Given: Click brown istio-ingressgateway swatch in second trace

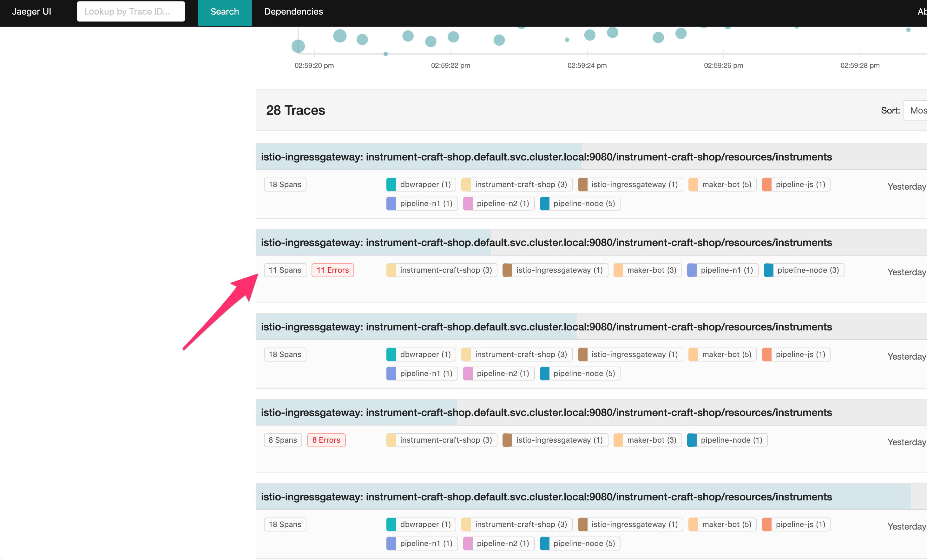Looking at the screenshot, I should 507,270.
